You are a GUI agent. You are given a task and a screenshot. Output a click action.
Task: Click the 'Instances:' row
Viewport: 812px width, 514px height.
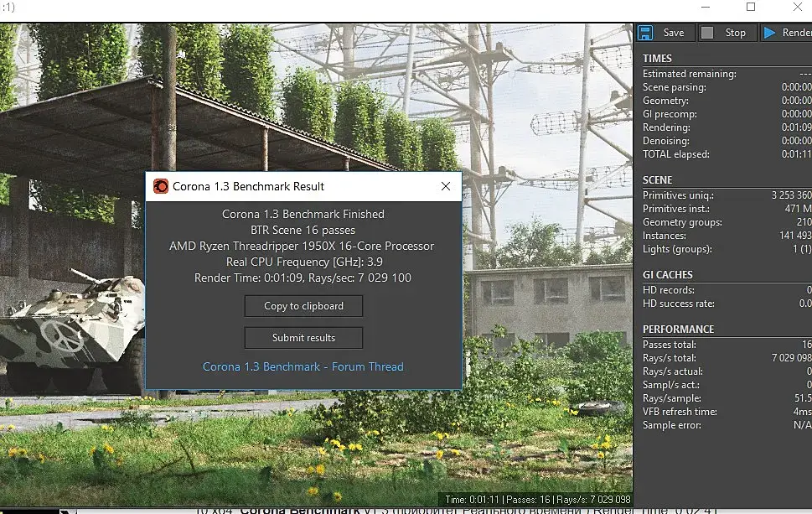tap(727, 236)
